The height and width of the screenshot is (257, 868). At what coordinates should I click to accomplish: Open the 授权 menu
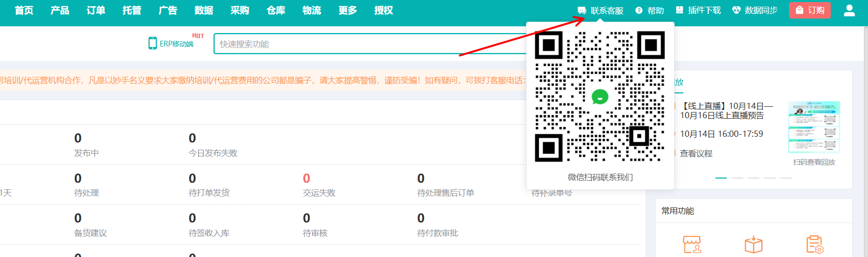click(384, 10)
